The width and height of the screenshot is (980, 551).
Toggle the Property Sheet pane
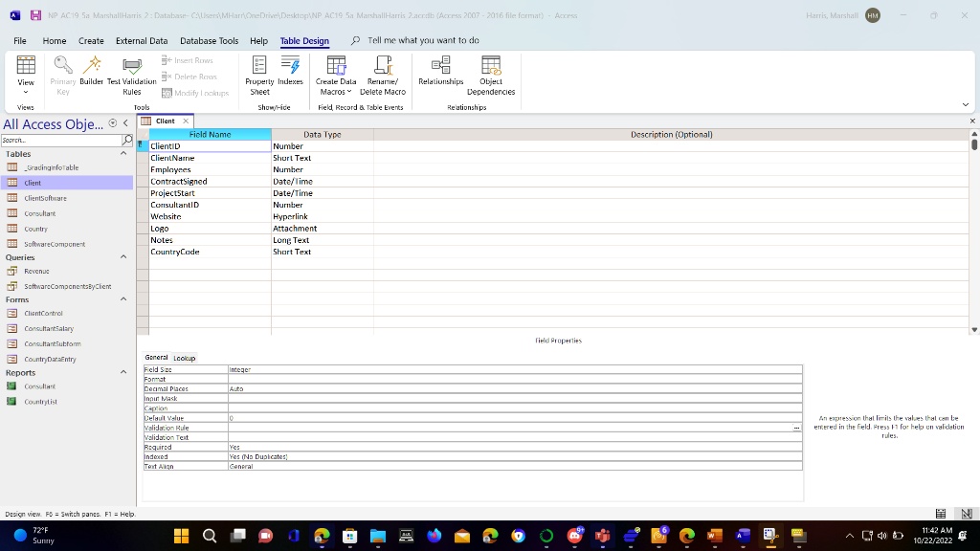(259, 74)
